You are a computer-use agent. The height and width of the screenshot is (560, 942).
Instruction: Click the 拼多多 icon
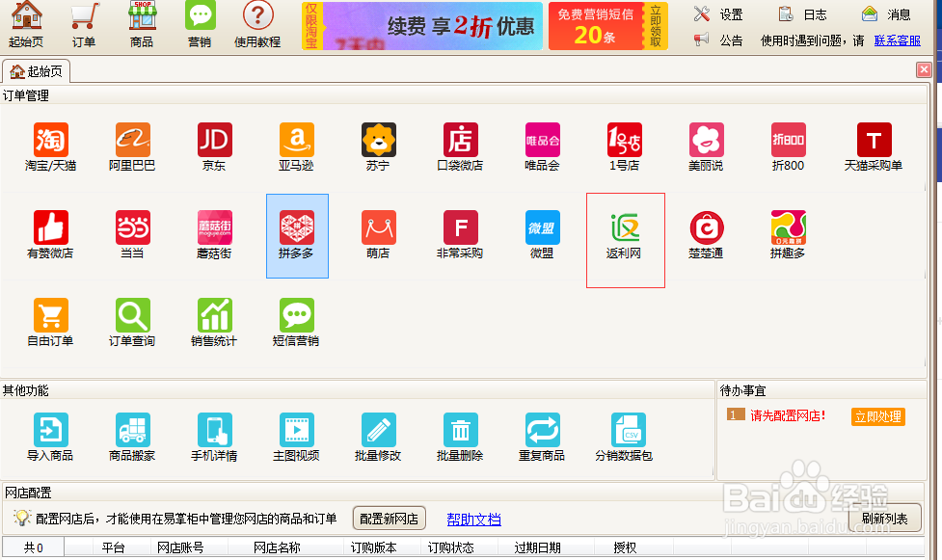click(297, 235)
